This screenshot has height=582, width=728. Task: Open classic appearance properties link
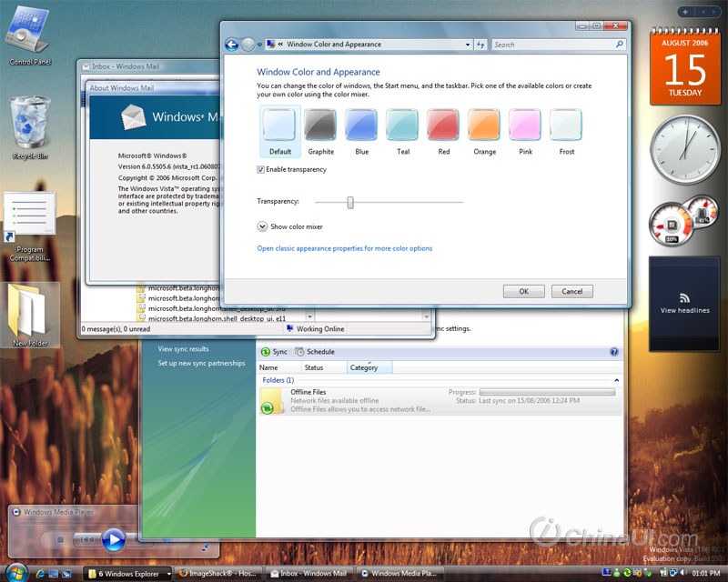click(x=345, y=248)
